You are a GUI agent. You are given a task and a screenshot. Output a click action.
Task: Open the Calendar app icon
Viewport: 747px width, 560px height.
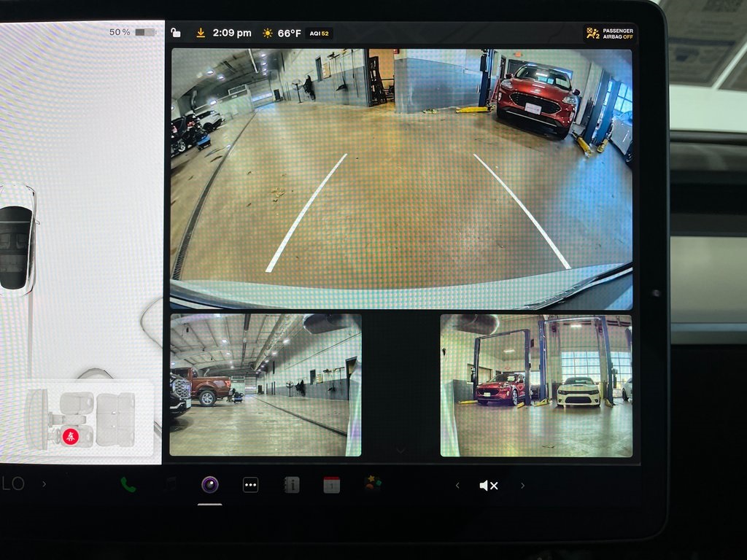[x=332, y=485]
